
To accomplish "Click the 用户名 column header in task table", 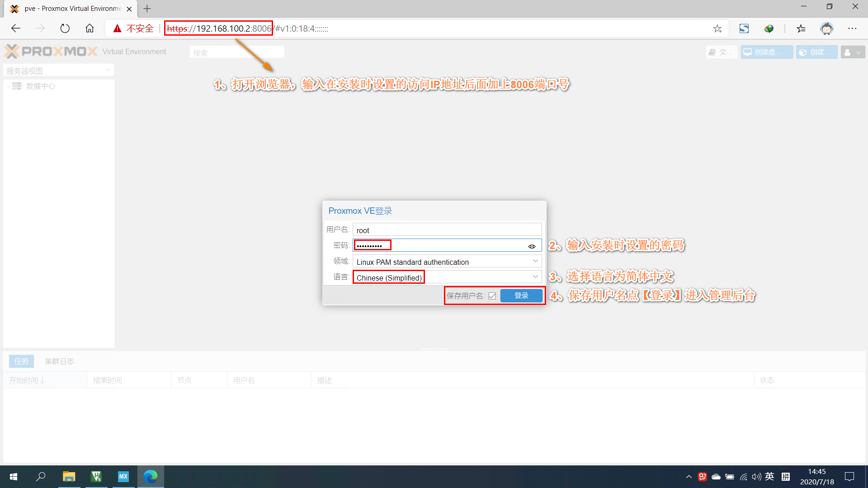I will coord(269,380).
